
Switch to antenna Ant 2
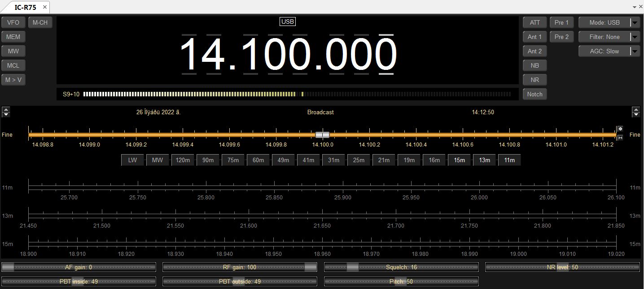click(535, 51)
